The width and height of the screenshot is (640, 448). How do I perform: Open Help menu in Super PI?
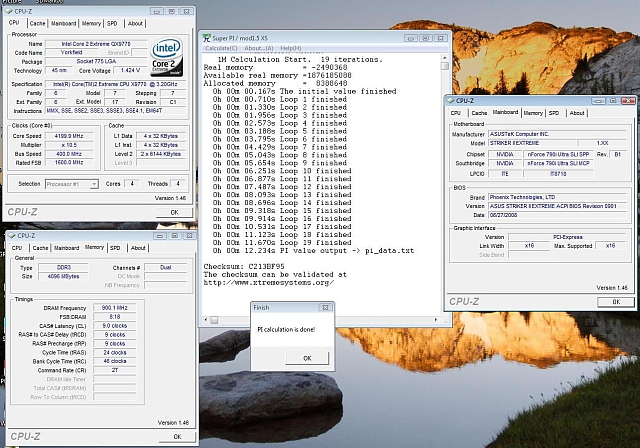coord(291,48)
